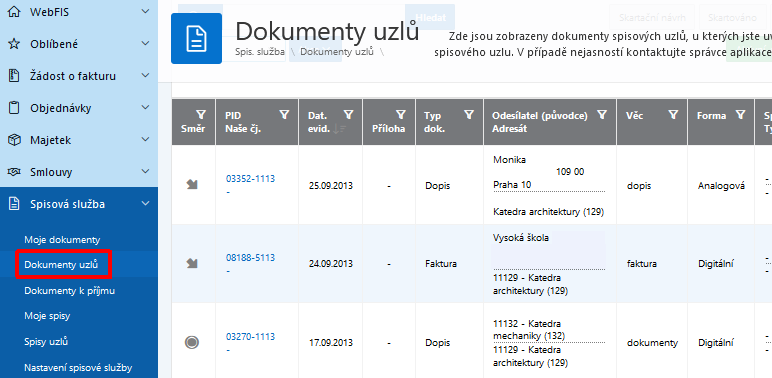Screen dimensions: 772x378
Task: Click the Dokumenty uzlů breadcrumb
Action: coord(337,51)
